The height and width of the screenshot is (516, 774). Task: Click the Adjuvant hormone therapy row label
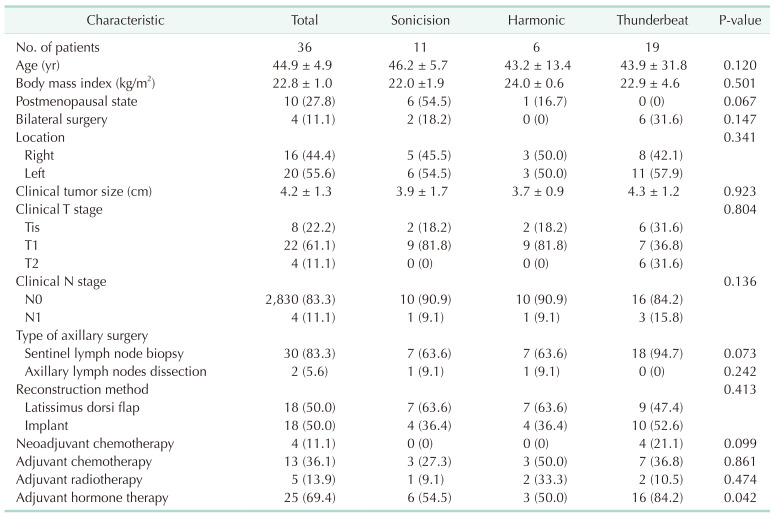(x=90, y=497)
